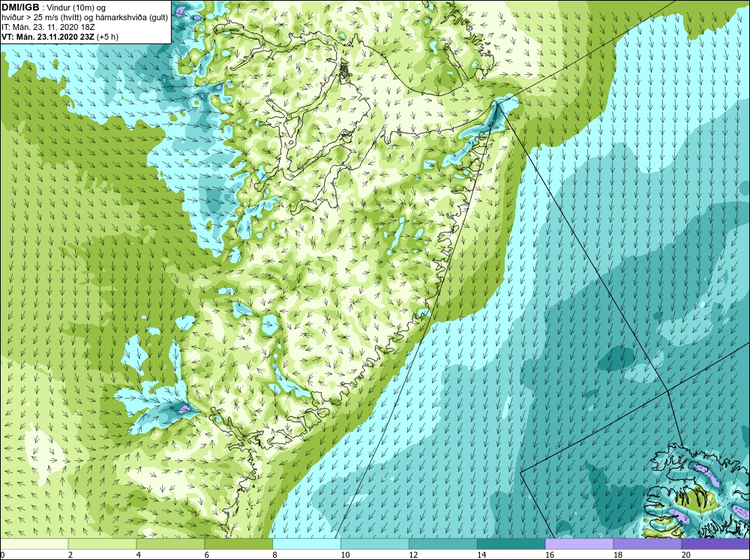Click the legend scale label '4'
The height and width of the screenshot is (560, 750).
point(139,555)
